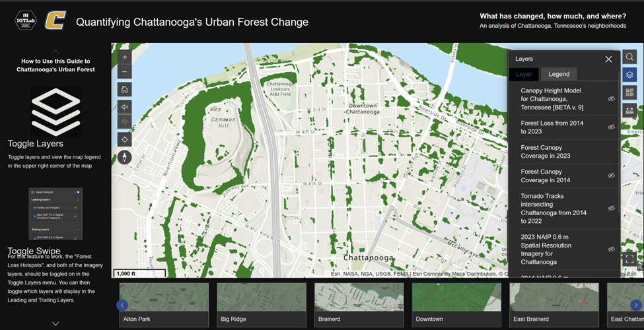Image resolution: width=644 pixels, height=330 pixels.
Task: Enter fullscreen map view
Action: point(629,259)
